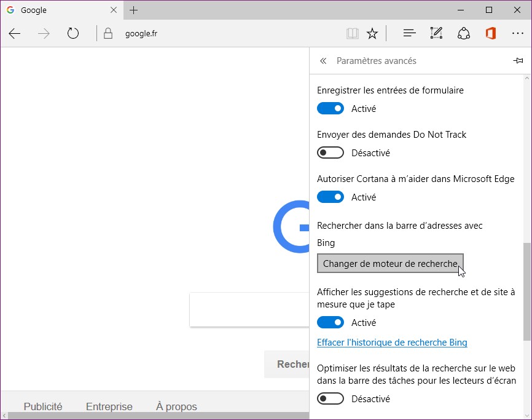Image resolution: width=532 pixels, height=420 pixels.
Task: Open the More actions ellipsis menu
Action: click(517, 34)
